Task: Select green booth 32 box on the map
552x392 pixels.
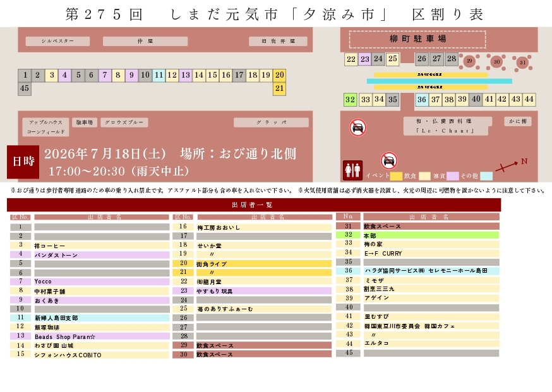Action: (351, 100)
